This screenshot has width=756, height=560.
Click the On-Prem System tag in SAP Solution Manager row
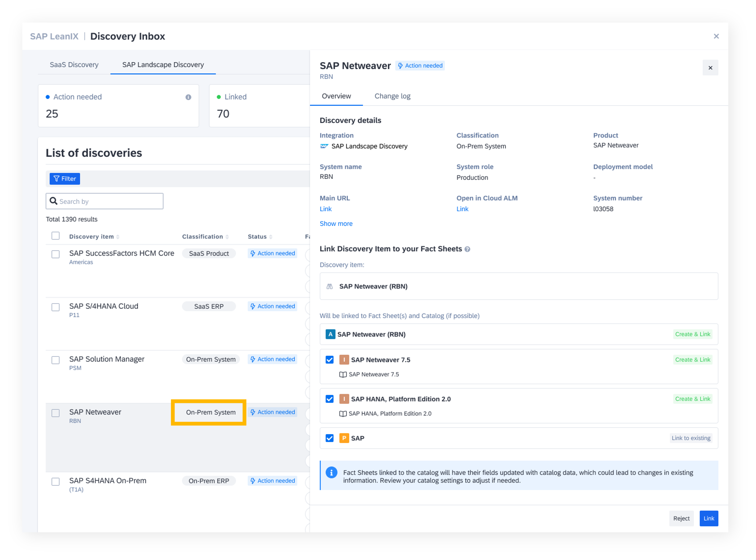click(x=210, y=359)
